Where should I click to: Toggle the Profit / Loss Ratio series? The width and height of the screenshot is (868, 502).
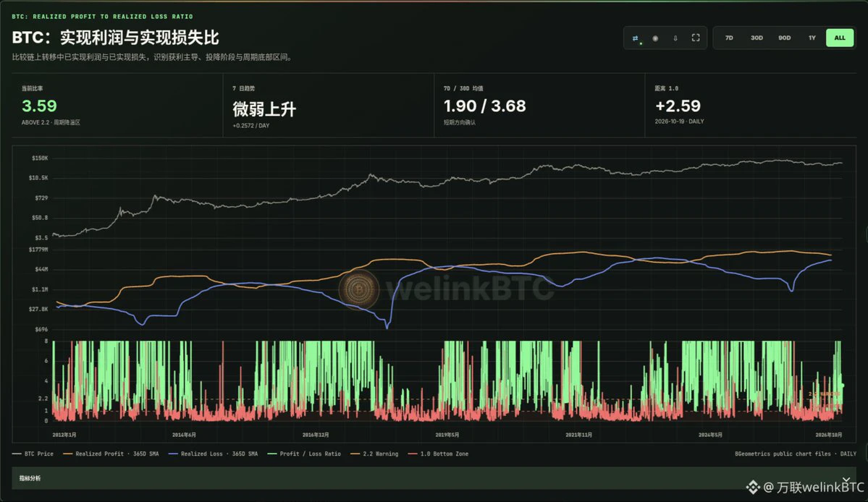tap(304, 454)
